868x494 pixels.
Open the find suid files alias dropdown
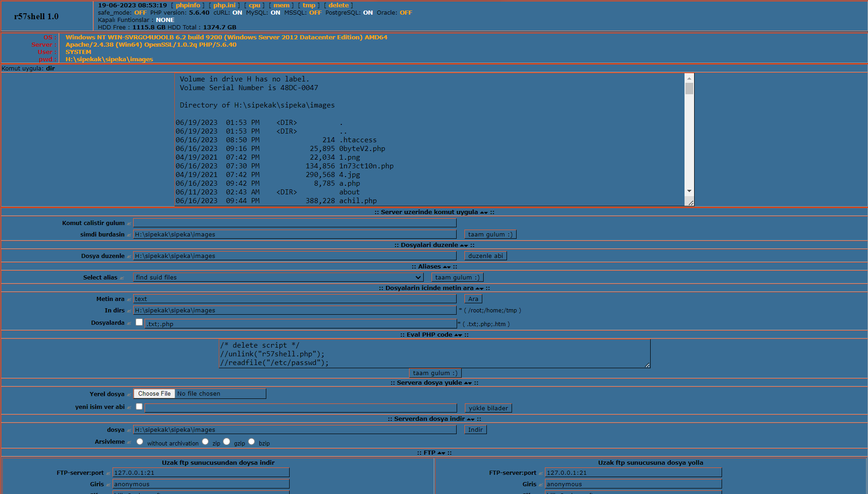point(278,277)
